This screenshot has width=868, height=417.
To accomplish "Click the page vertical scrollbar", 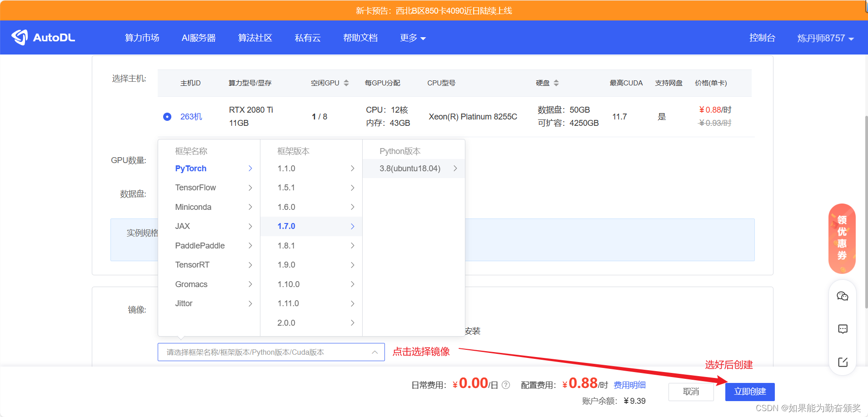I will click(866, 212).
